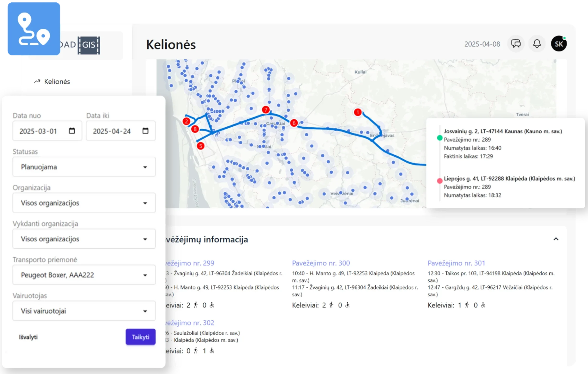Click the Data nuo date field
Screen dimensions: 588x374
click(x=47, y=131)
